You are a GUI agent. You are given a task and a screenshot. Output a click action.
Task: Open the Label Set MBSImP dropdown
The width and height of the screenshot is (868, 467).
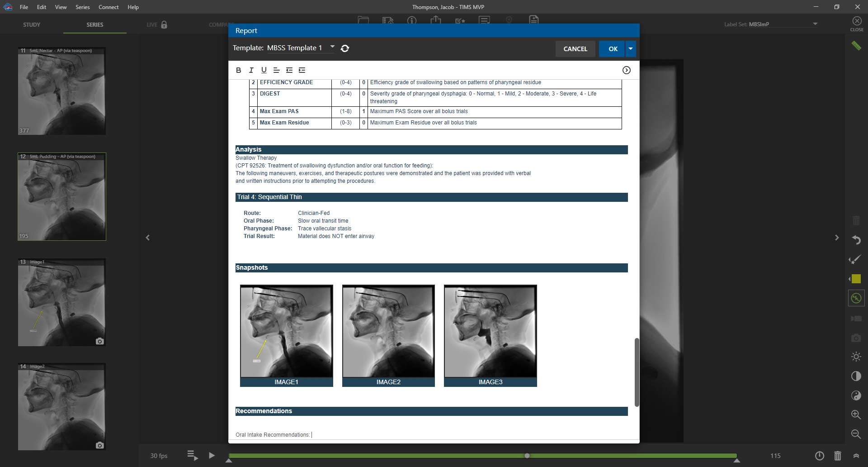[x=815, y=24]
